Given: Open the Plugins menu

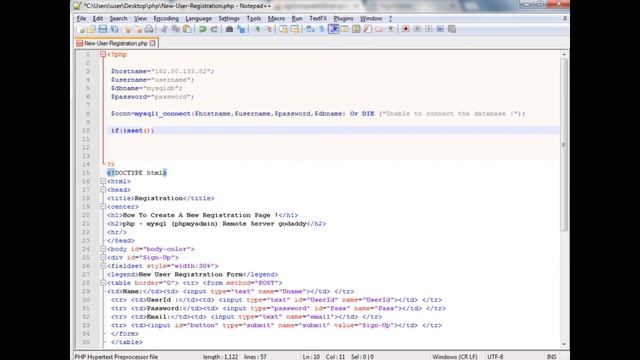Looking at the screenshot, I should click(343, 18).
